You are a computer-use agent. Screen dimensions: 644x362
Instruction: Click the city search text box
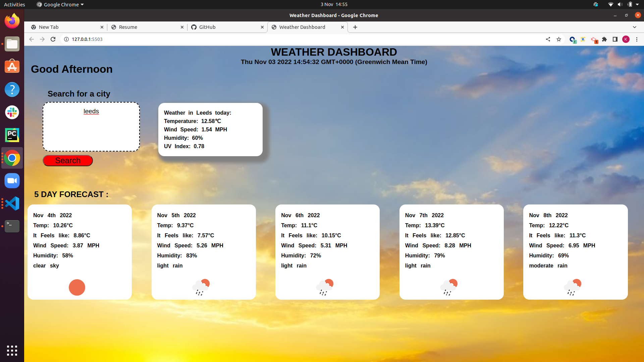(x=91, y=127)
